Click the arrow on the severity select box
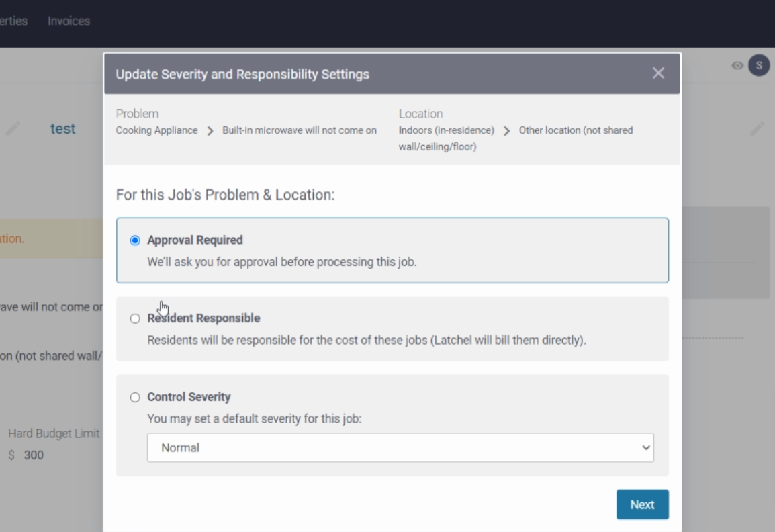 coord(646,447)
